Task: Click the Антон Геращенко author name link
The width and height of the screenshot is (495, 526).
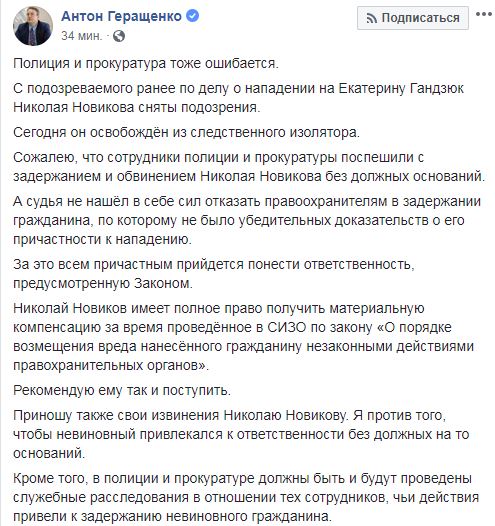Action: tap(121, 16)
